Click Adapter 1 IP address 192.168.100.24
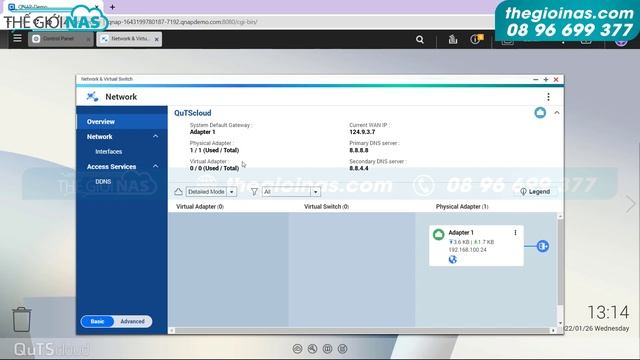 pyautogui.click(x=468, y=250)
